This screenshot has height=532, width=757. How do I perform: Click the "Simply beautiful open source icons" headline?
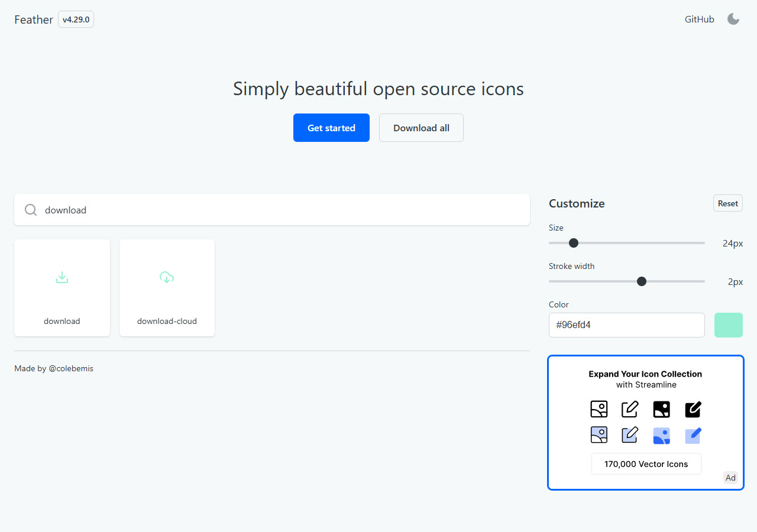tap(378, 89)
